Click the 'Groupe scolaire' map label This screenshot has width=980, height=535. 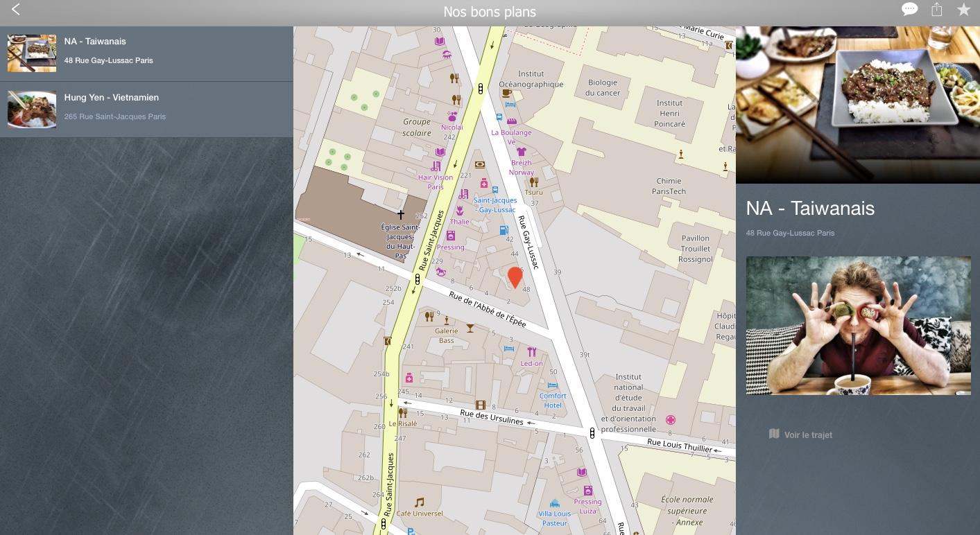point(417,127)
